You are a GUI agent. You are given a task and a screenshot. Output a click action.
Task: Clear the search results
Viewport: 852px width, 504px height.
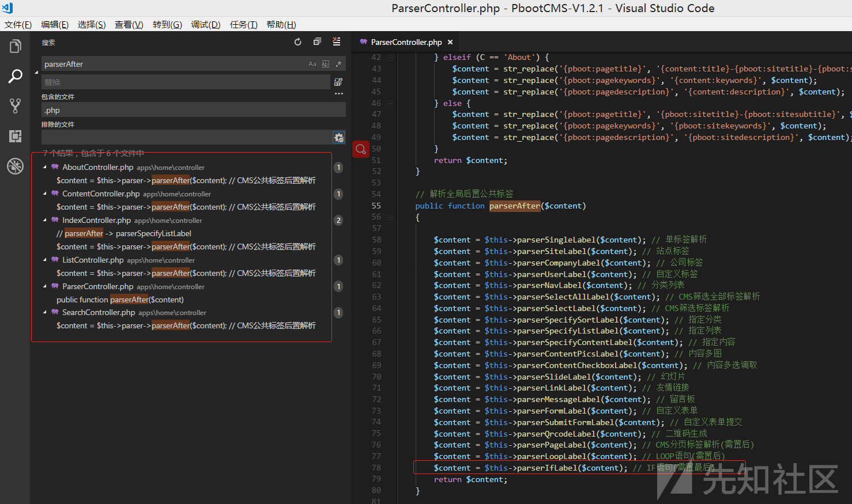pos(337,42)
